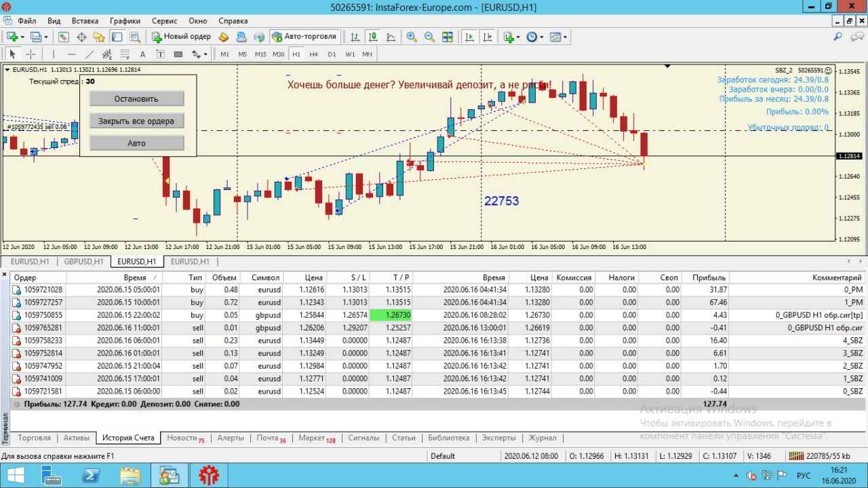The image size is (868, 488).
Task: Open the GBPUSD,H1 chart tab
Action: (x=83, y=261)
